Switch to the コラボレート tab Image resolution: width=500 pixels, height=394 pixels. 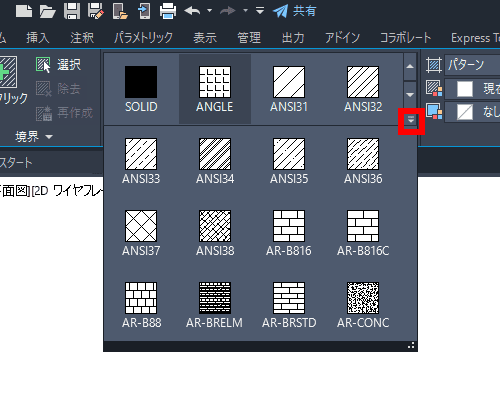[x=406, y=38]
